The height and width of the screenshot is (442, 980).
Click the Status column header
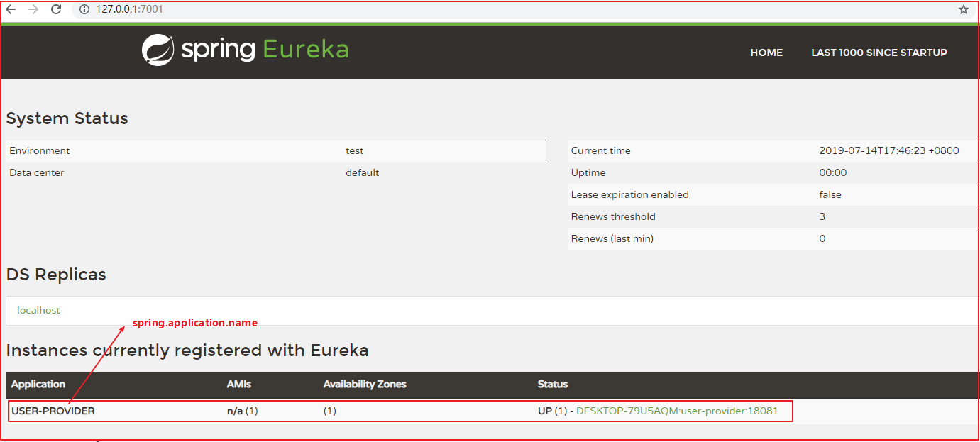(552, 384)
